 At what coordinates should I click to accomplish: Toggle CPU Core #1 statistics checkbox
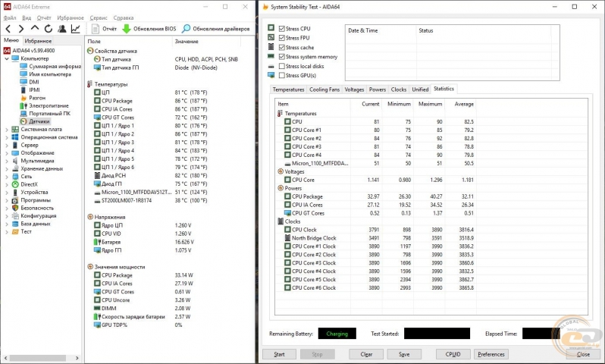(x=287, y=130)
